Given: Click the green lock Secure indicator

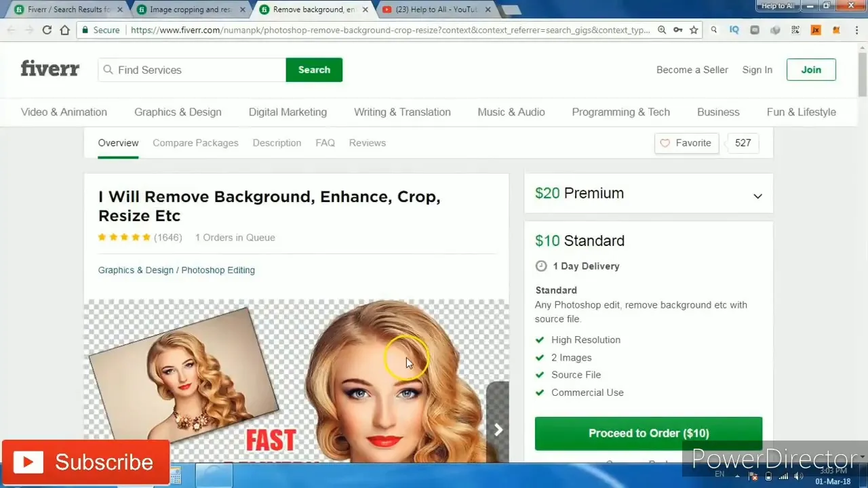Looking at the screenshot, I should (100, 30).
